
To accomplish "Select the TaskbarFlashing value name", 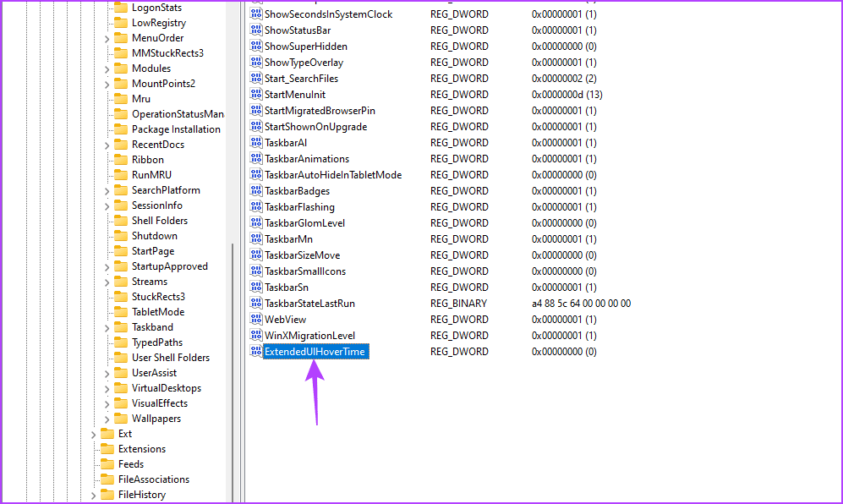I will pyautogui.click(x=299, y=207).
